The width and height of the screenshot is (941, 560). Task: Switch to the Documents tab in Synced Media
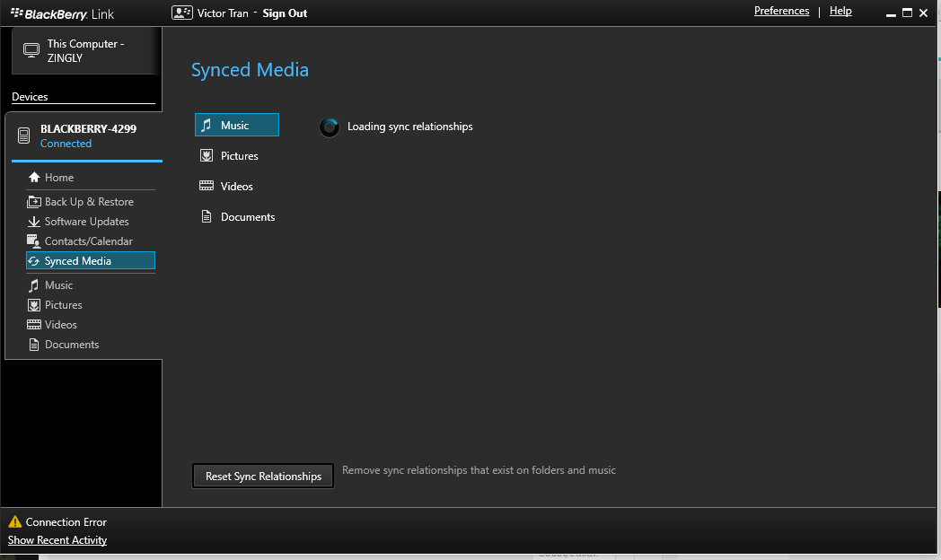pos(237,217)
